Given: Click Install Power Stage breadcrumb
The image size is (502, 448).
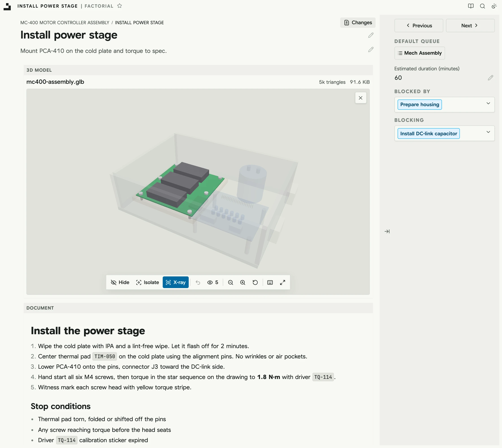Looking at the screenshot, I should coord(139,23).
